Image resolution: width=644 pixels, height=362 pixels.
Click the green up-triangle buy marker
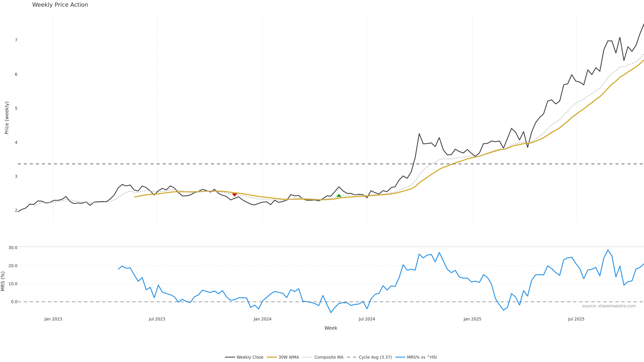[339, 196]
